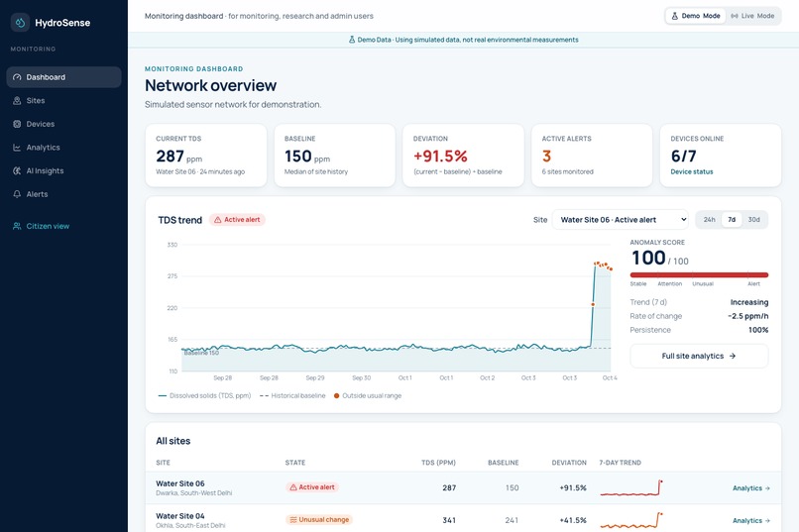The width and height of the screenshot is (799, 532).
Task: Click the Devices Online 6/7 value
Action: pos(683,156)
